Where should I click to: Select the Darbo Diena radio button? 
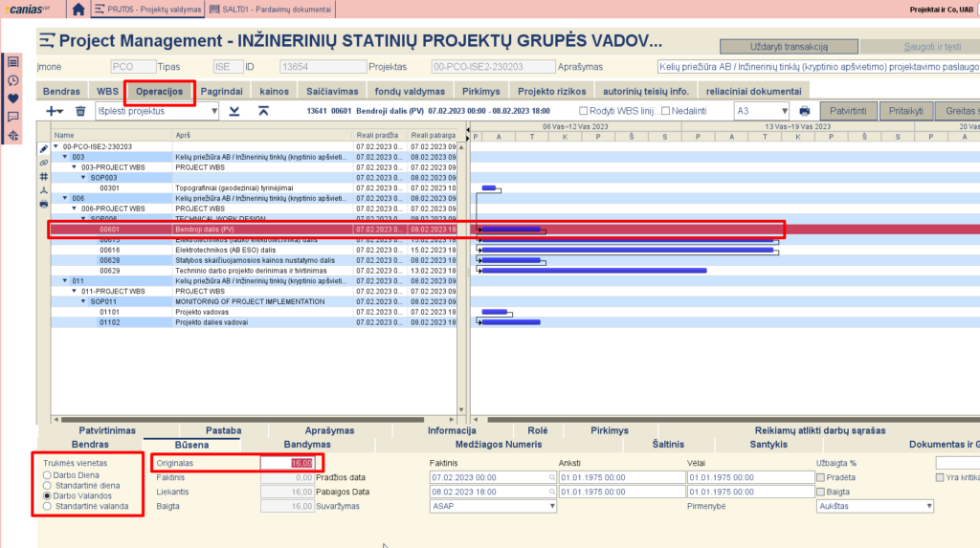(x=47, y=473)
